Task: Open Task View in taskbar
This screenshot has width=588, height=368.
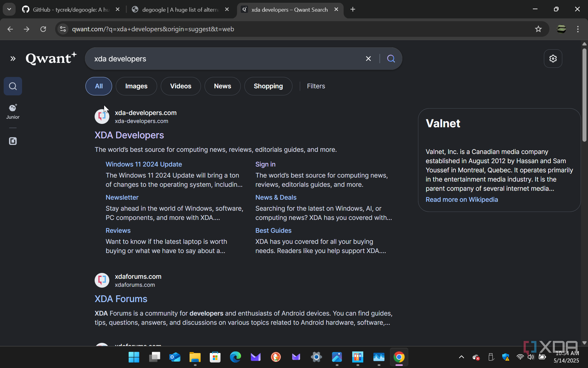Action: point(155,357)
